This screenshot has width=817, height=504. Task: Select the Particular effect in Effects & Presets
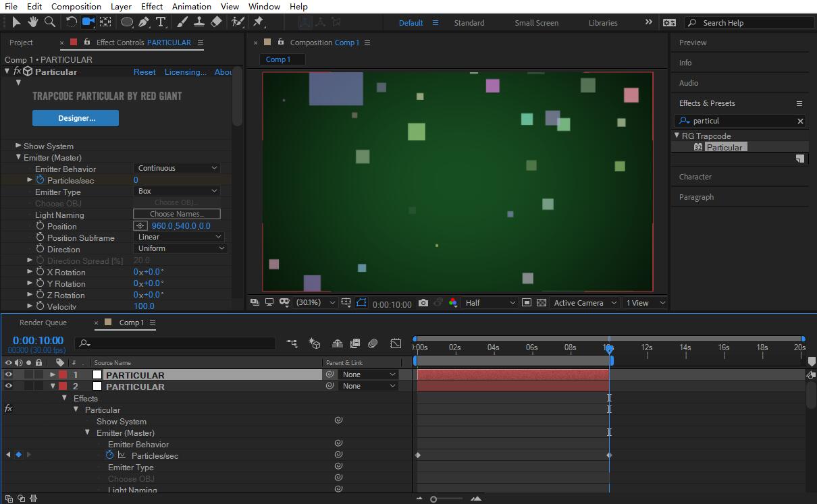724,147
